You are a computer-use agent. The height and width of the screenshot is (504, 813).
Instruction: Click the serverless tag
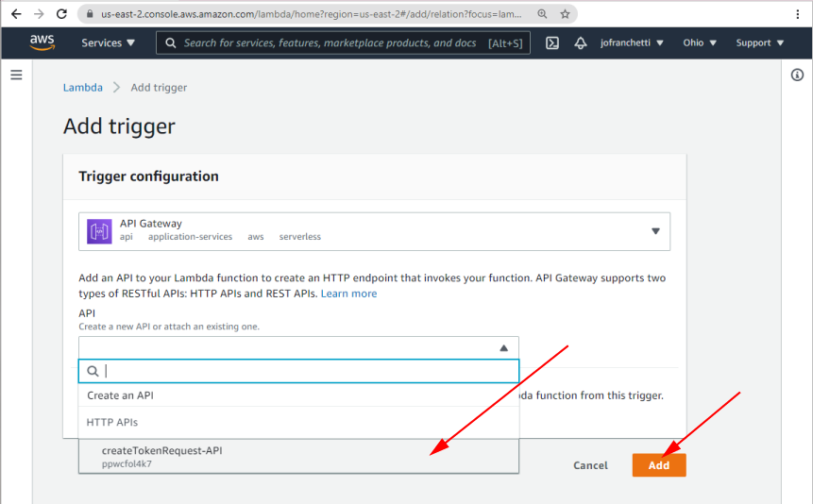tap(299, 237)
